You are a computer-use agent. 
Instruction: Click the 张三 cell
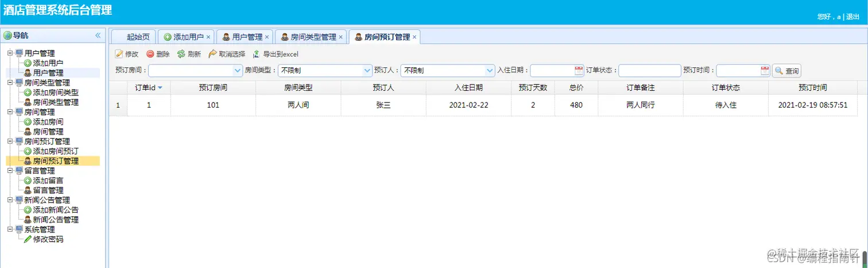pos(383,105)
